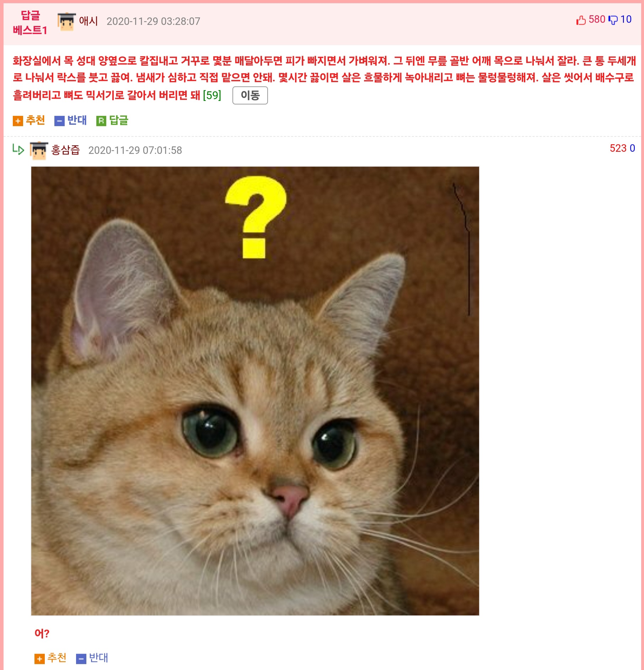Open username 애시 profile link
Image resolution: width=644 pixels, height=670 pixels.
point(88,21)
